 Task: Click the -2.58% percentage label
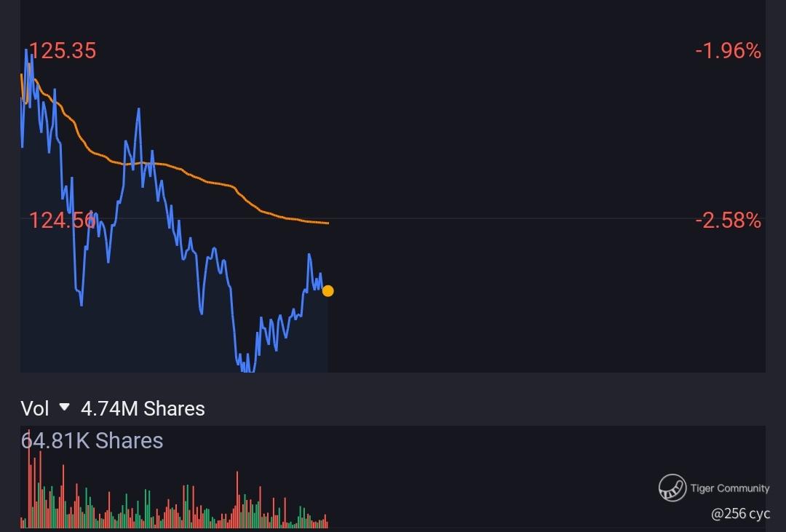728,221
